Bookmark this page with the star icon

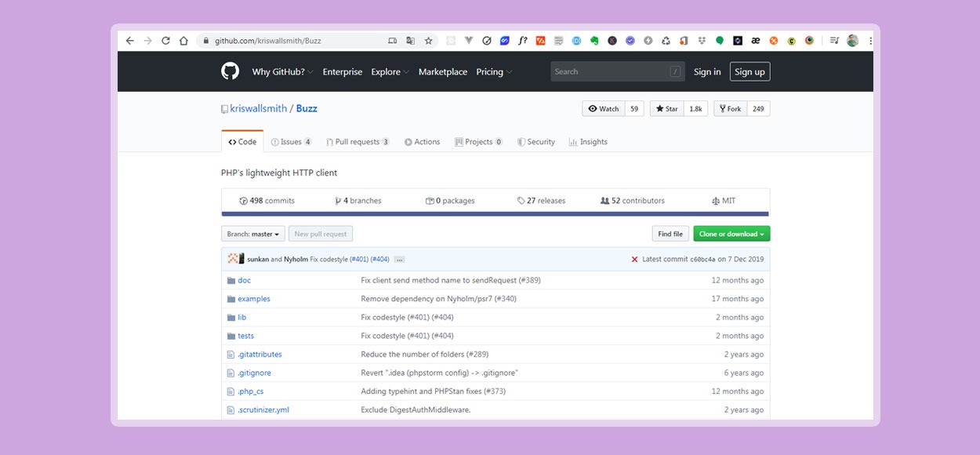[428, 41]
